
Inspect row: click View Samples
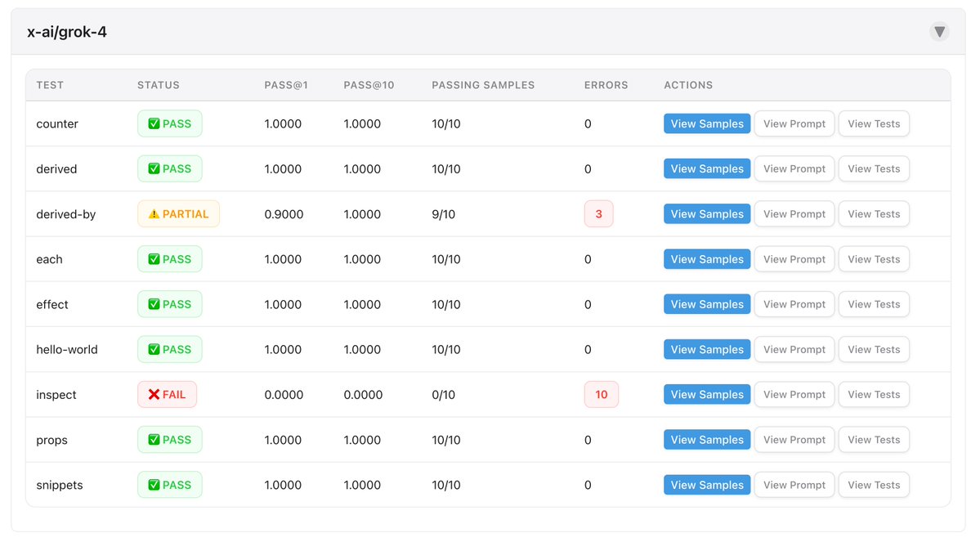pyautogui.click(x=707, y=395)
